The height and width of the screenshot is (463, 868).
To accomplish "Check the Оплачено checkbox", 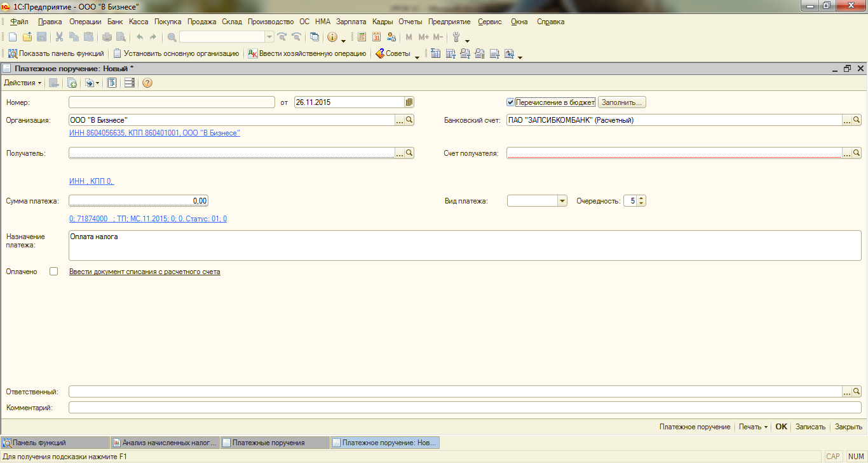I will 54,272.
